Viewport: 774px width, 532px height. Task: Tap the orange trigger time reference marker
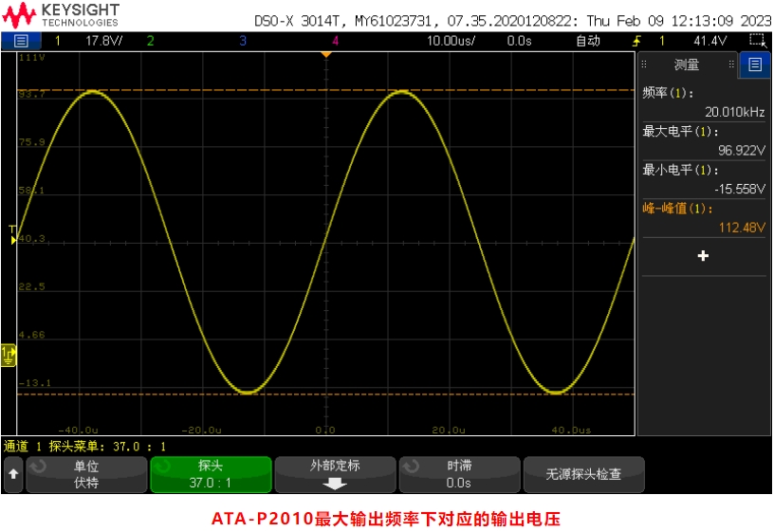pyautogui.click(x=325, y=55)
